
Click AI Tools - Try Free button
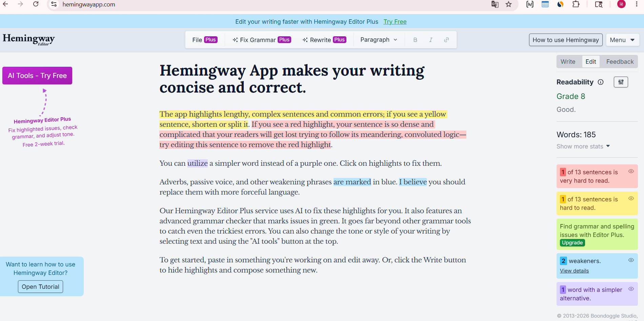coord(37,76)
